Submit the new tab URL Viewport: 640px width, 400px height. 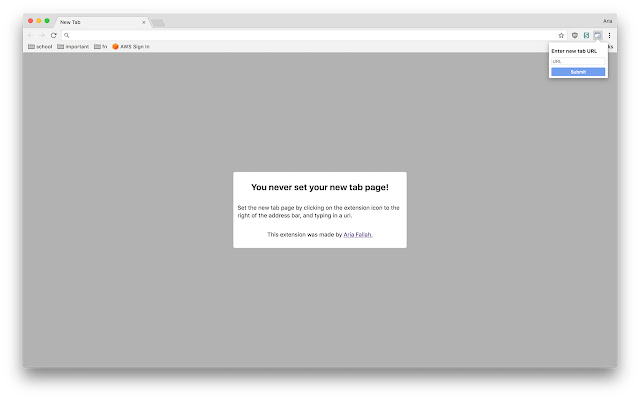(x=578, y=72)
